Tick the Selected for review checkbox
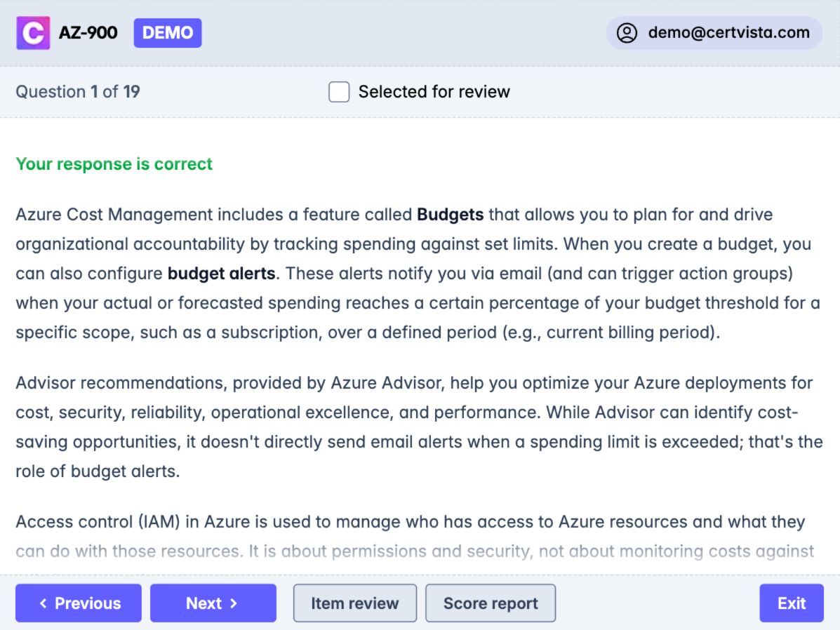 [339, 92]
